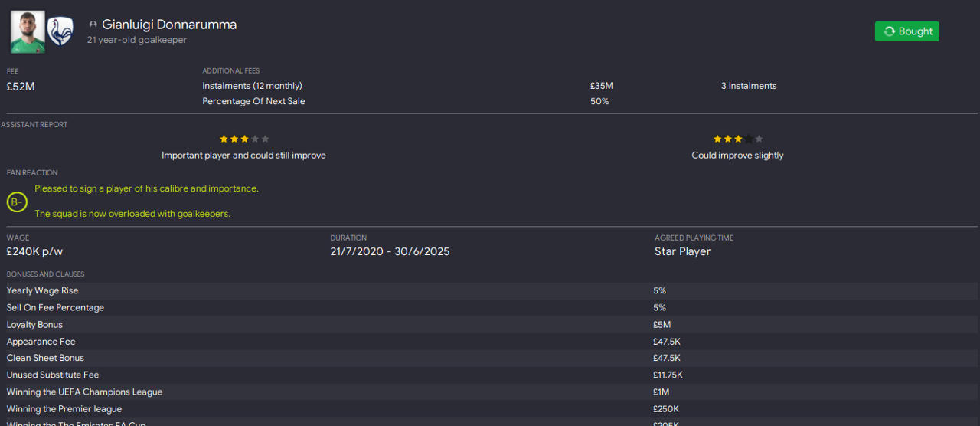Click the 'overloaded with goalkeepers' fan reaction

(x=132, y=214)
